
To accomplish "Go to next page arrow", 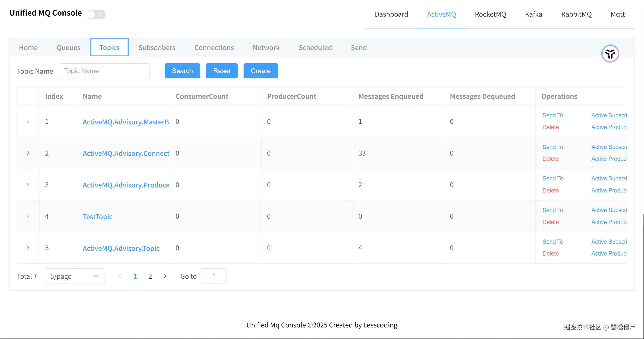I will (x=165, y=276).
